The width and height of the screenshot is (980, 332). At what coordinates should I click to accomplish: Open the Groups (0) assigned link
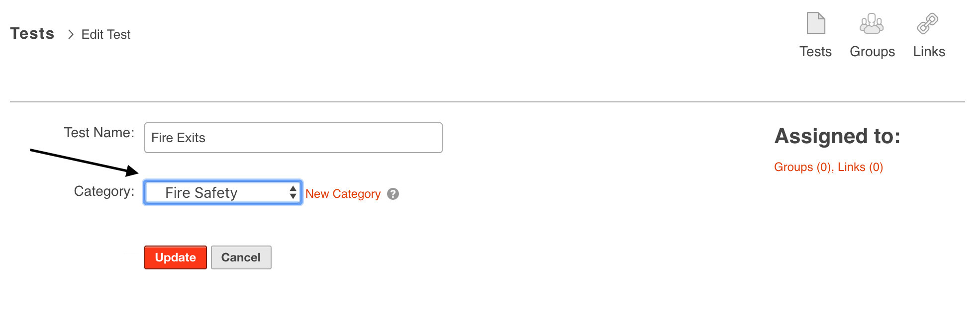(803, 167)
